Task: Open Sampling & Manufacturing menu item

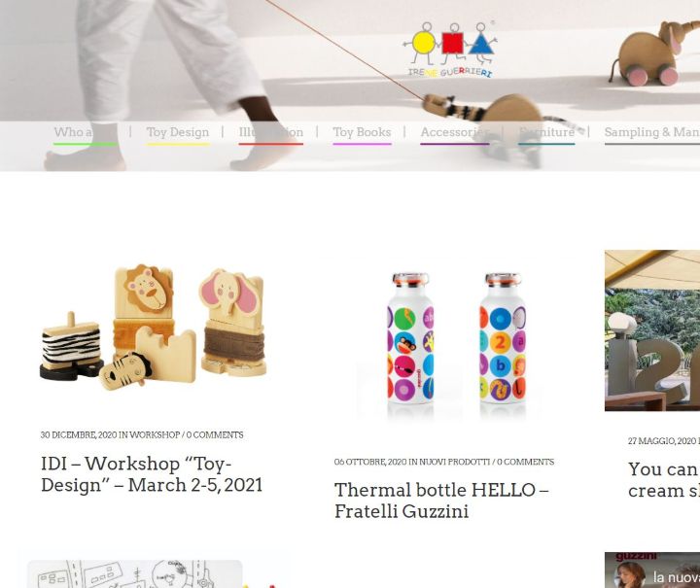Action: point(652,132)
